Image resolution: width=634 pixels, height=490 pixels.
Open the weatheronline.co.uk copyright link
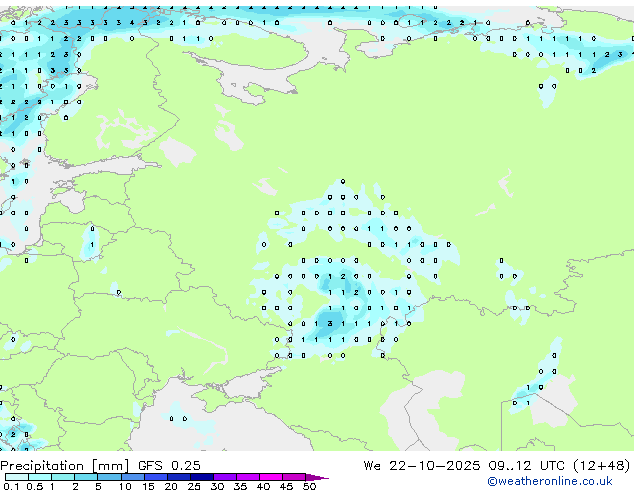pyautogui.click(x=550, y=481)
